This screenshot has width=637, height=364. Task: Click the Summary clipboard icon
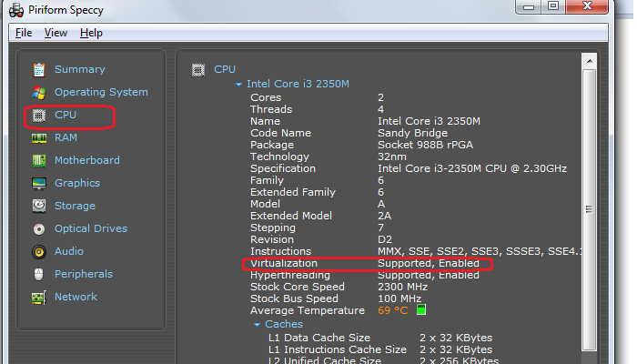pyautogui.click(x=39, y=70)
